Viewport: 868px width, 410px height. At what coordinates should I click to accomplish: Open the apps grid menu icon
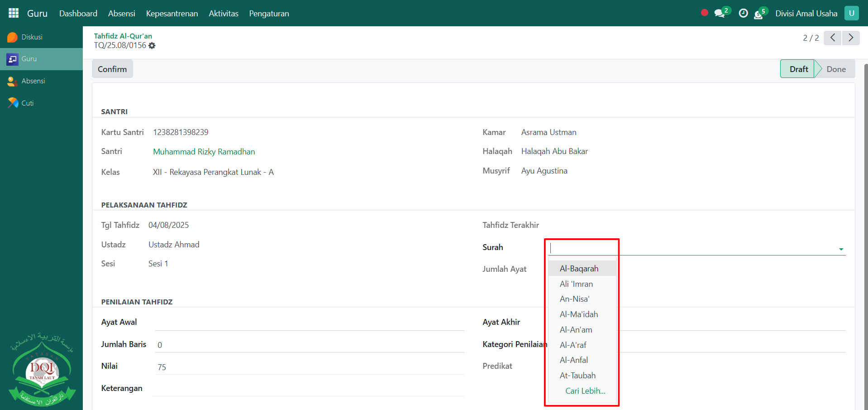(x=14, y=13)
